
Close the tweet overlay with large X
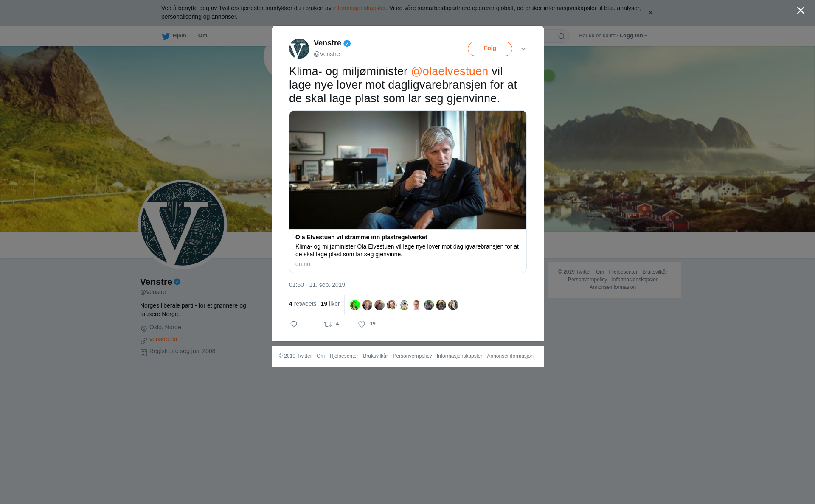pyautogui.click(x=801, y=11)
